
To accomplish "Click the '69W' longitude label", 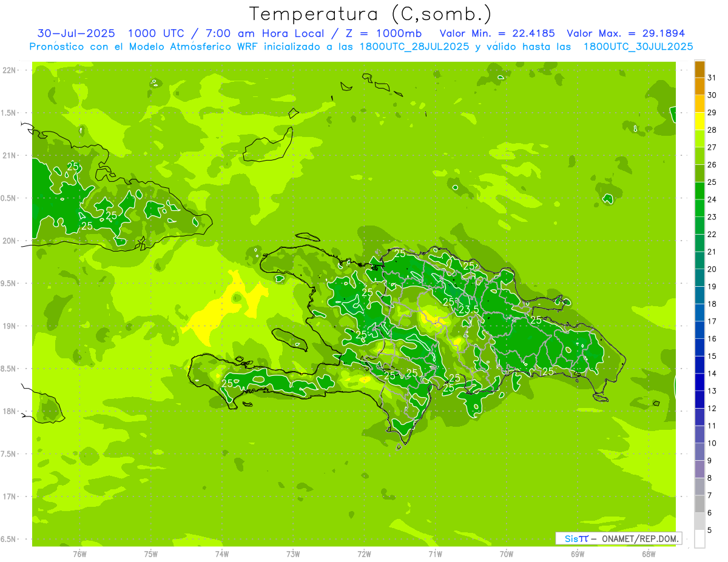I will (x=578, y=555).
